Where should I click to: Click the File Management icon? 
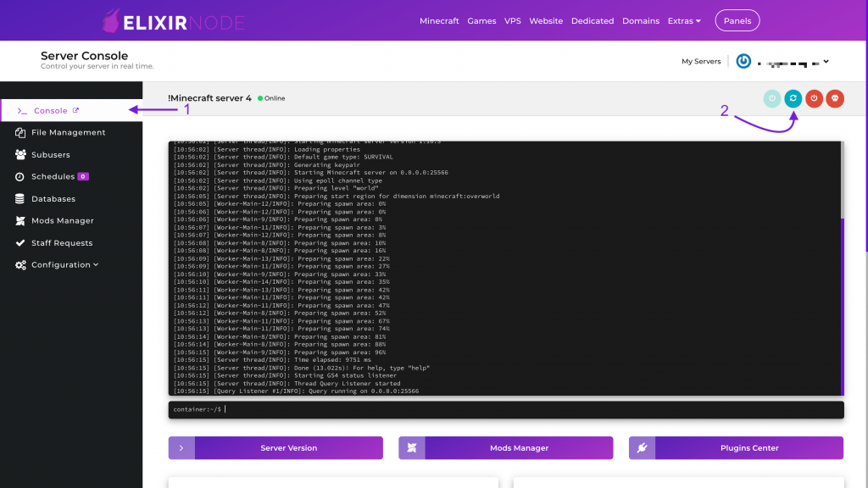[20, 133]
